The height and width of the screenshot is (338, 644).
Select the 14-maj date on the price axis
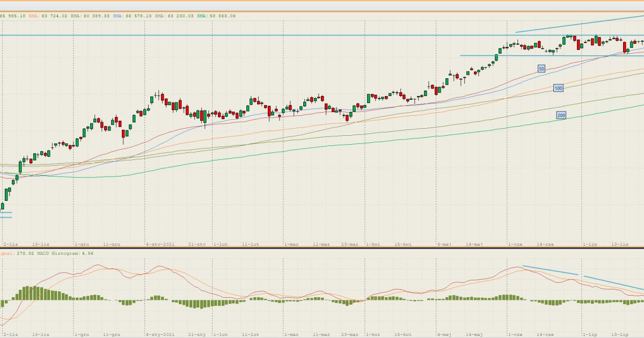[474, 244]
